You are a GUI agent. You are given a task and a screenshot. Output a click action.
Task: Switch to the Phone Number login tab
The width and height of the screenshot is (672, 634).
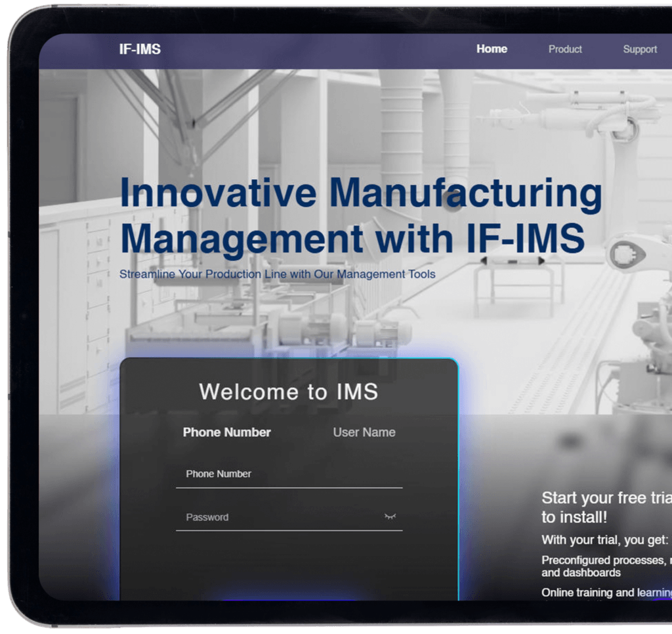coord(226,432)
